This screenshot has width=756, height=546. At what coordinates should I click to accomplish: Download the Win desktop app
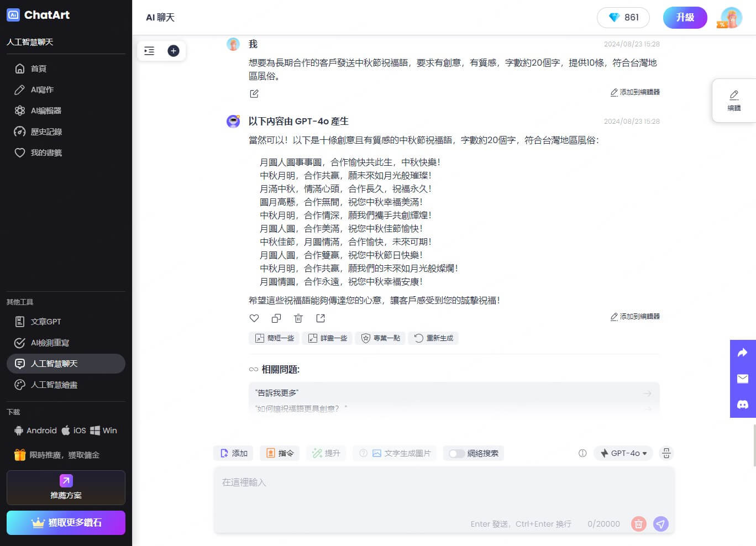103,431
